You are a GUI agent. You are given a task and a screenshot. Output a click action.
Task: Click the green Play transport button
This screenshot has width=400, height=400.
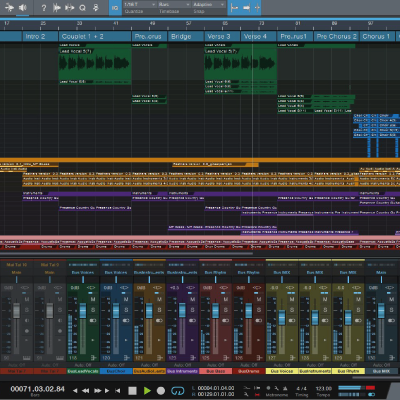coord(147,391)
